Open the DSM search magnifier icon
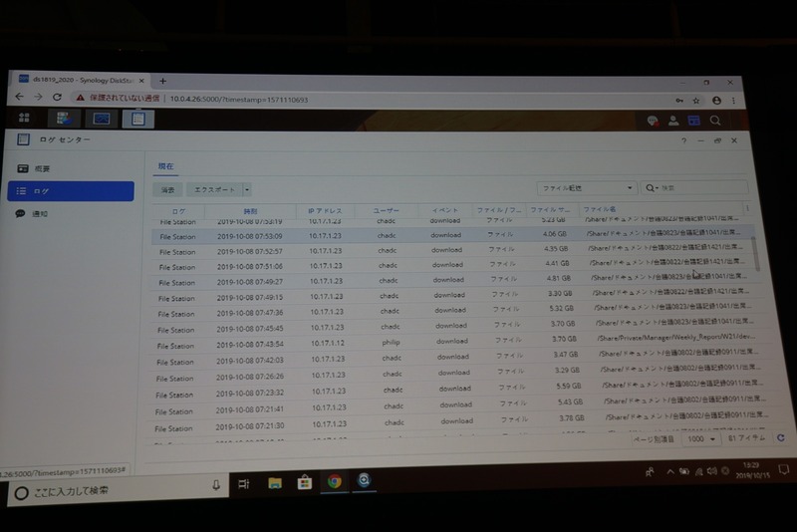This screenshot has width=797, height=532. (715, 121)
